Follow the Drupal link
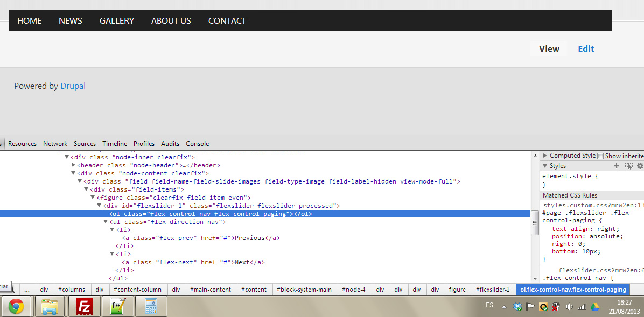This screenshot has width=644, height=317. coord(73,86)
